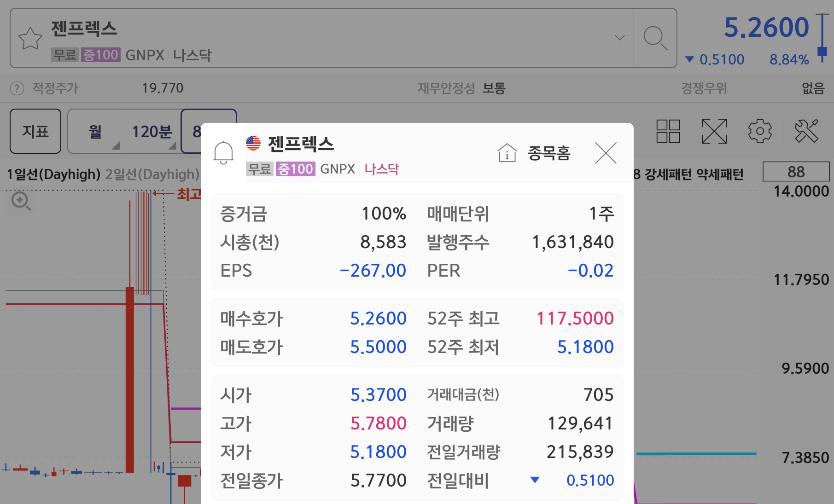Click 발행주수 value 1,631,840
This screenshot has width=834, height=504.
coord(573,242)
